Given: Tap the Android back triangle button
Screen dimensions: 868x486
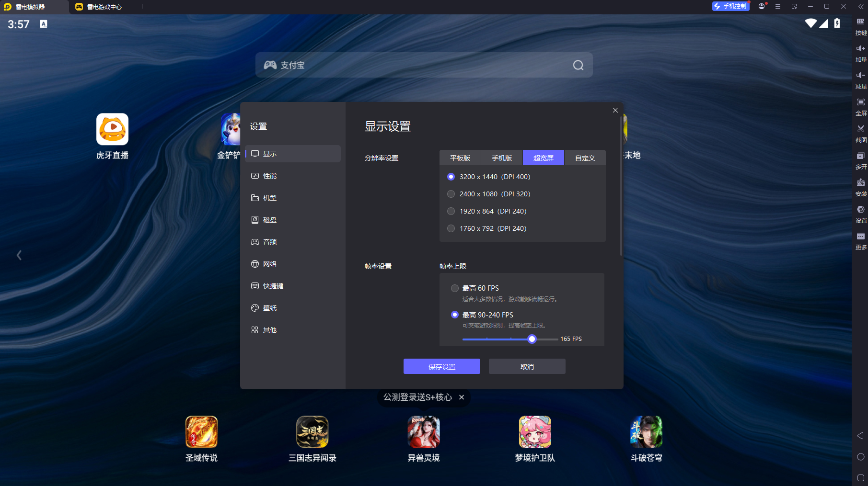Looking at the screenshot, I should click(860, 436).
